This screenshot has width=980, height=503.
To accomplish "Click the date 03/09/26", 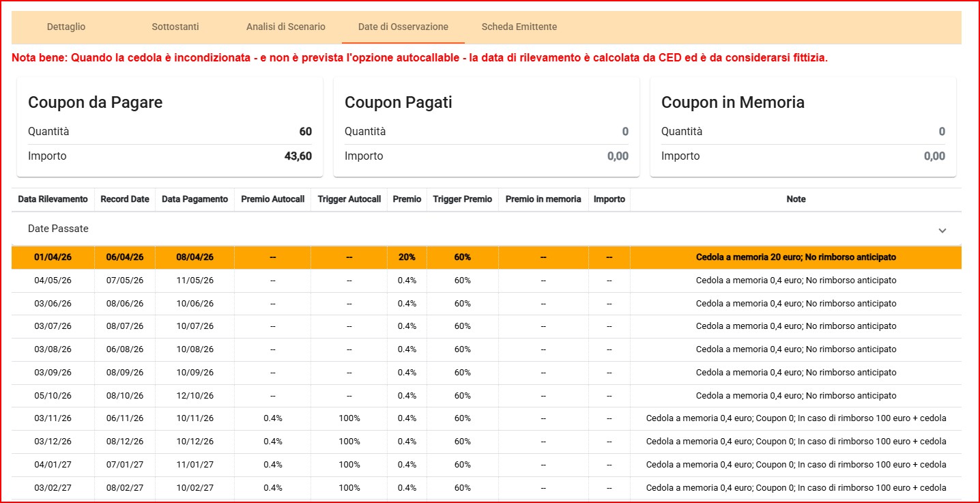I will (x=53, y=373).
